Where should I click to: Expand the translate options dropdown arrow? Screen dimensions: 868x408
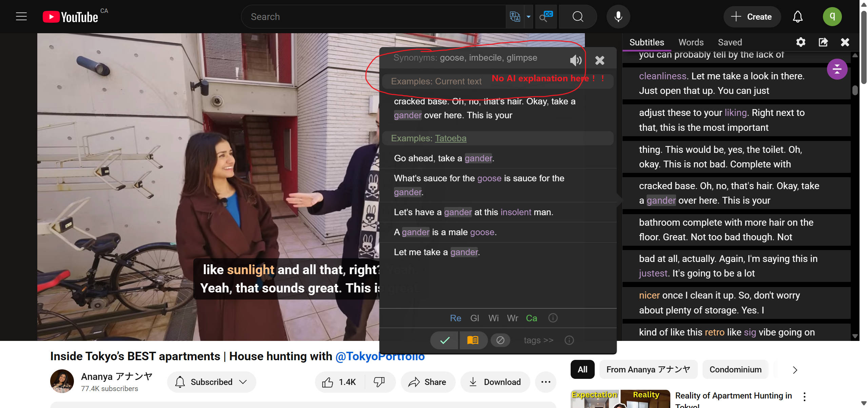point(529,17)
